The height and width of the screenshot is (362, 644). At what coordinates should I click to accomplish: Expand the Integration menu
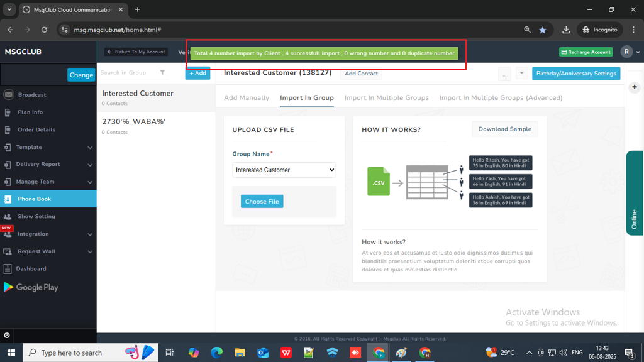click(48, 234)
